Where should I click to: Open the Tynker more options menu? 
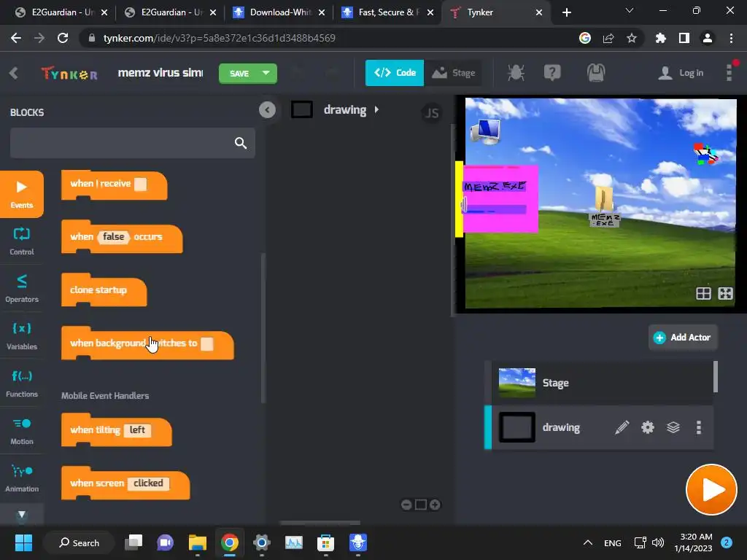(x=729, y=73)
